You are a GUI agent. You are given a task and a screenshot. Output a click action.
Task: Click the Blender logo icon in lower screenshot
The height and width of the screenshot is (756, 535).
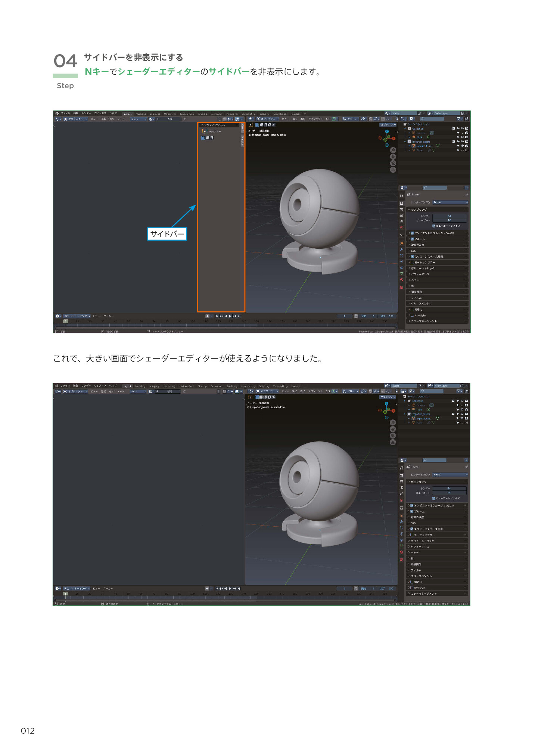click(56, 386)
